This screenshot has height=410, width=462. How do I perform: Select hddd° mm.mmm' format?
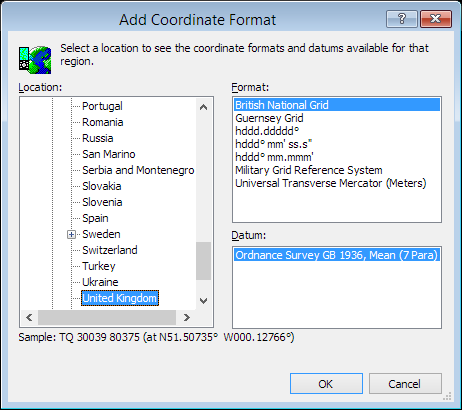click(x=337, y=157)
